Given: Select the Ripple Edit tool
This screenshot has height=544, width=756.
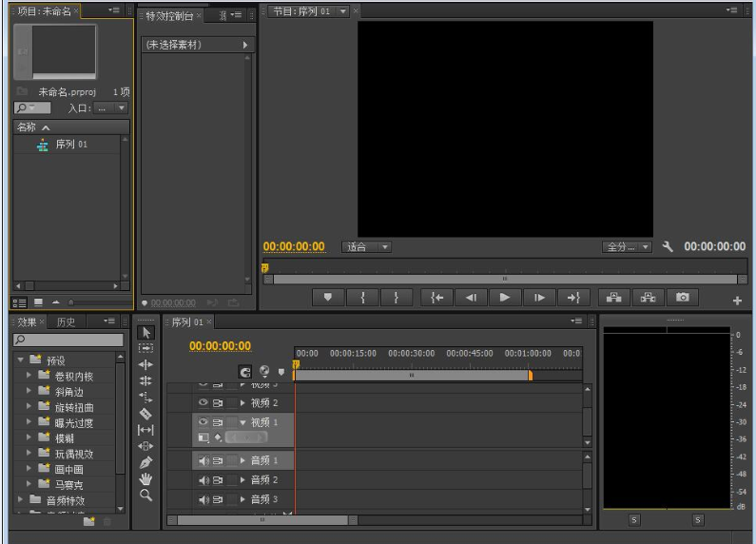Looking at the screenshot, I should (146, 364).
